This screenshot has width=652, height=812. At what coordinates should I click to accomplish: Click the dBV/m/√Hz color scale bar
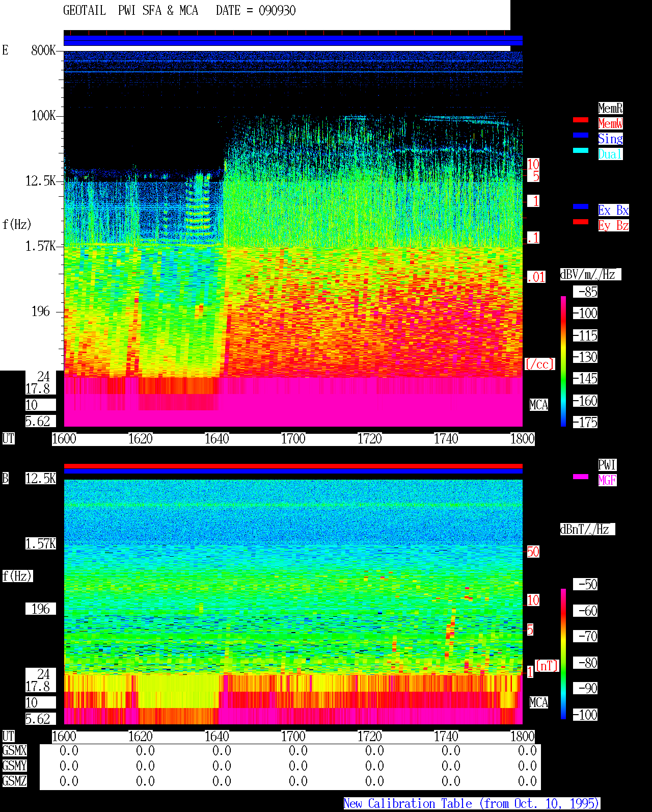pyautogui.click(x=563, y=361)
